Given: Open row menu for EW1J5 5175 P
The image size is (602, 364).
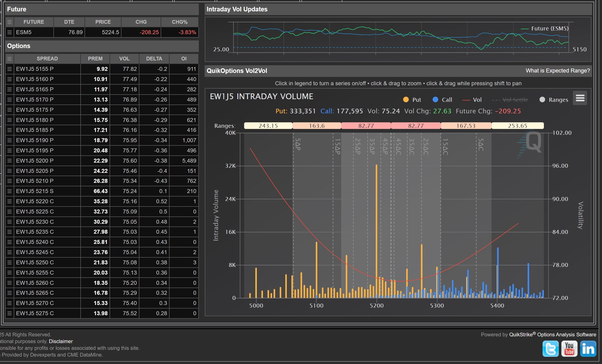Looking at the screenshot, I should click(10, 110).
